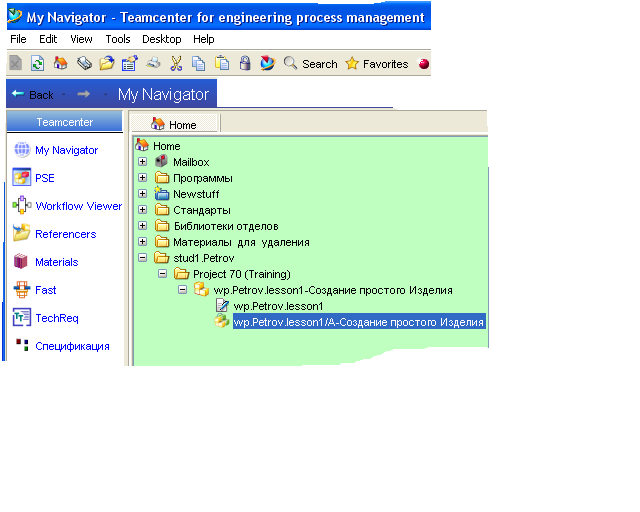
Task: Click the Referencers folder icon
Action: [x=21, y=232]
